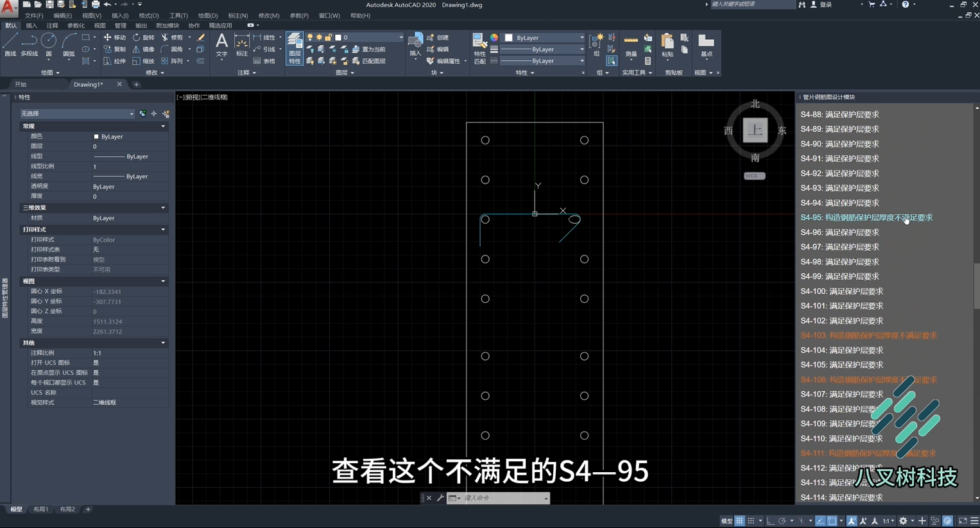980x528 pixels.
Task: Select the Circle (圆) tool
Action: click(49, 45)
